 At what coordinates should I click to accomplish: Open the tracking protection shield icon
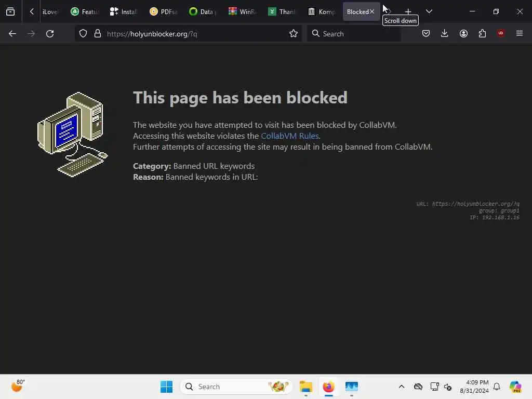pyautogui.click(x=83, y=34)
